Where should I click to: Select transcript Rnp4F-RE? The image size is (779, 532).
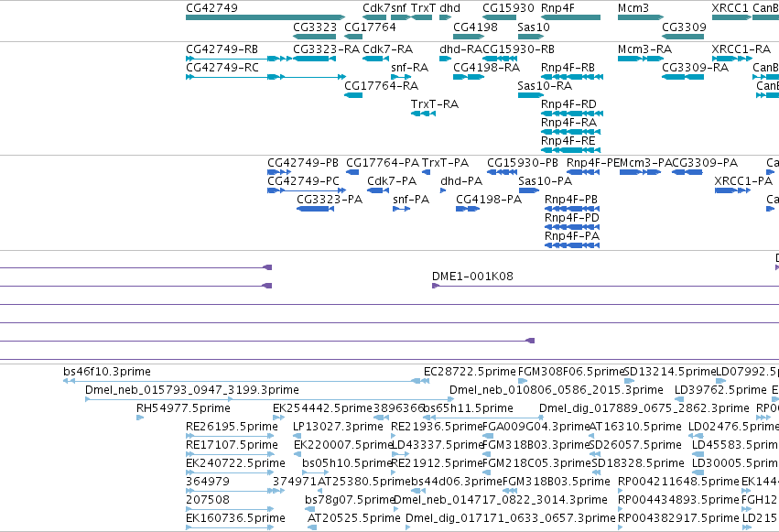568,141
